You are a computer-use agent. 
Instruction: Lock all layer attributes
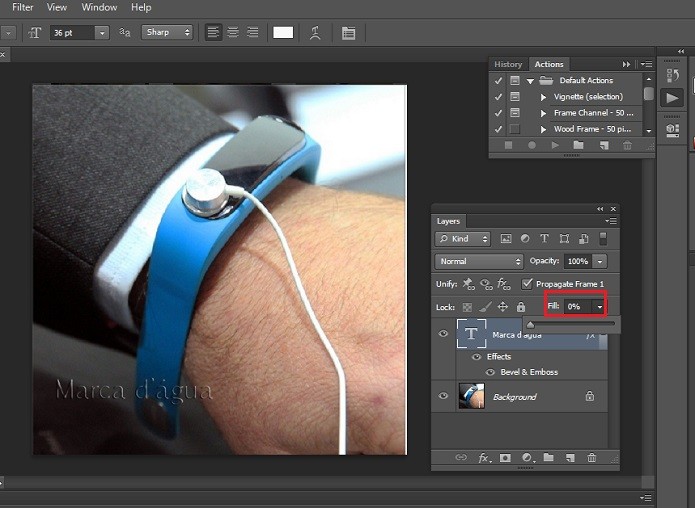[x=521, y=307]
